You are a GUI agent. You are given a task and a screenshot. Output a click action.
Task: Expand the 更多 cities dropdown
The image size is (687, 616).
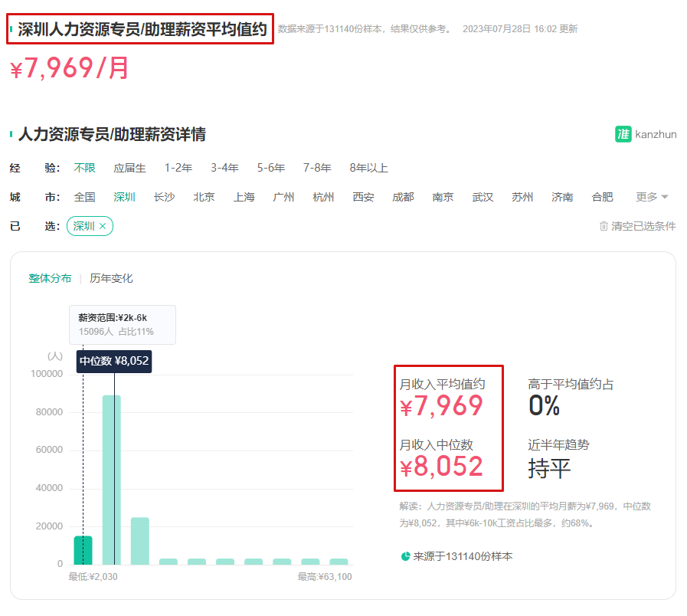pyautogui.click(x=652, y=197)
